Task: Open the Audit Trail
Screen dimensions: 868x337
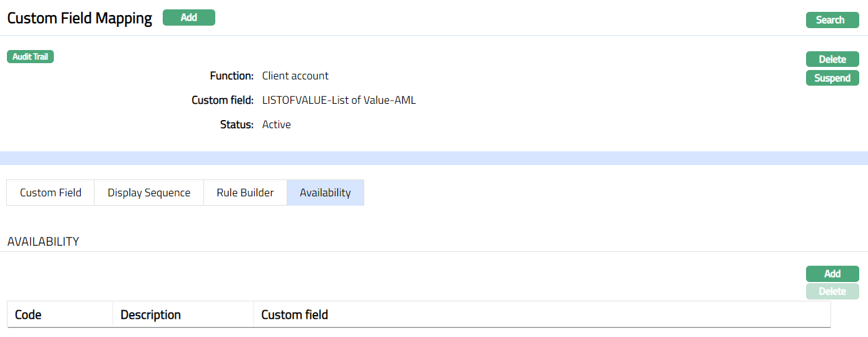Action: tap(30, 57)
